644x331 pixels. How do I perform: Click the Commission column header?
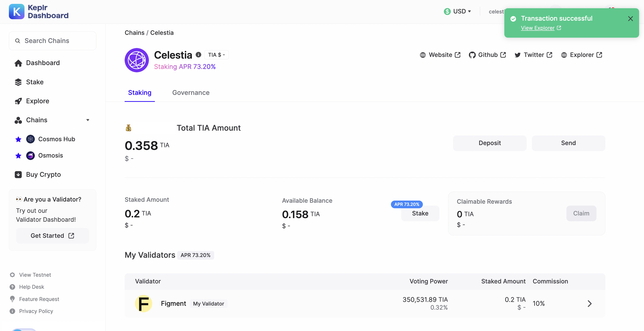[x=550, y=282]
